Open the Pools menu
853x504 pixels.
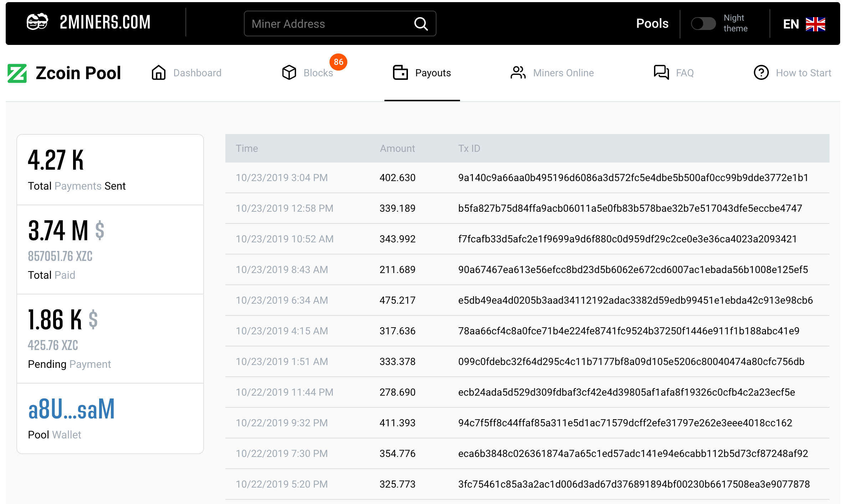(652, 24)
